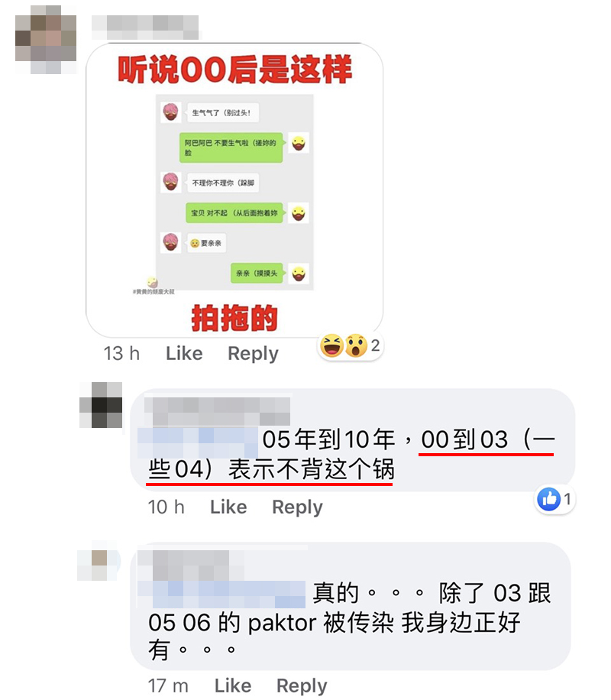Open the 听说00后是这样 meme image
This screenshot has width=611, height=700.
(x=234, y=190)
